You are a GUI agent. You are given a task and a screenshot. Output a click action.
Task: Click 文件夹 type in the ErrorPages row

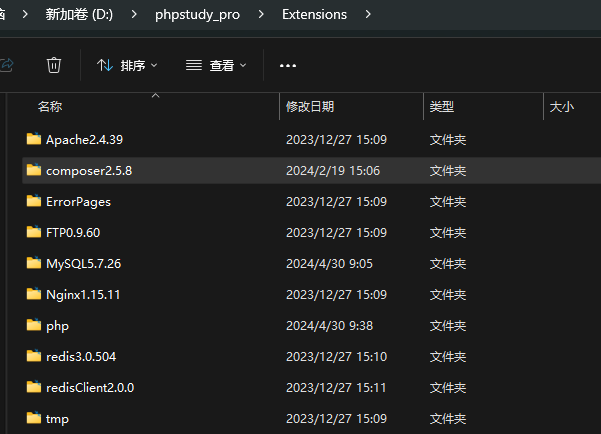tap(448, 202)
